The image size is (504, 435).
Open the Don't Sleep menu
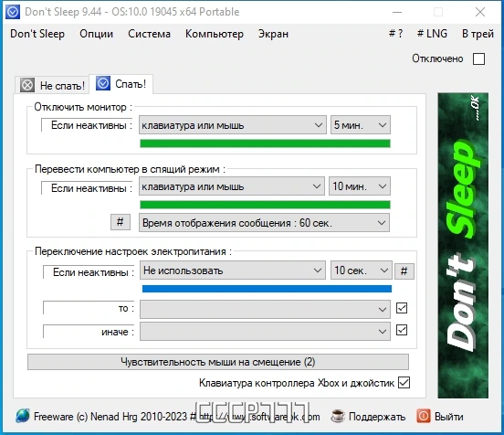tap(37, 34)
